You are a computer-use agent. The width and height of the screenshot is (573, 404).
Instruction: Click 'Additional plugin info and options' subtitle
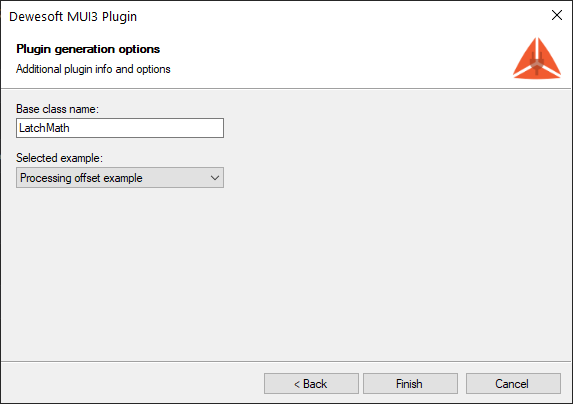pyautogui.click(x=93, y=69)
